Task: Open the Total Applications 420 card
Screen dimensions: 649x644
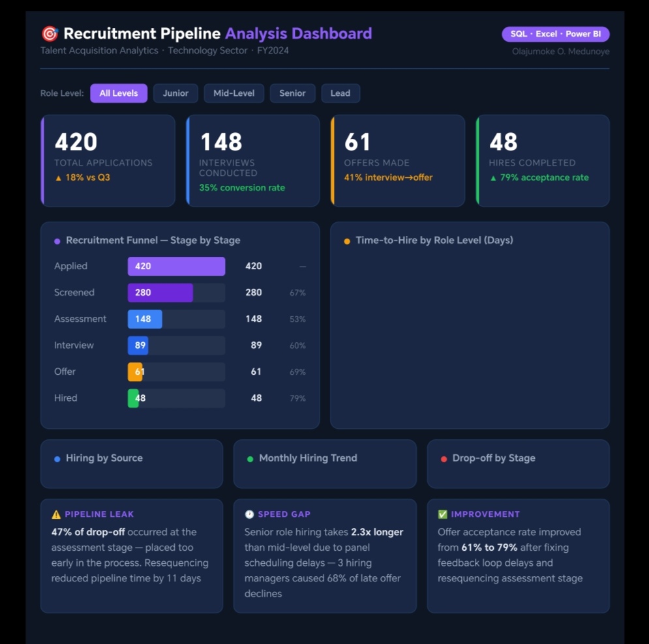Action: tap(108, 160)
